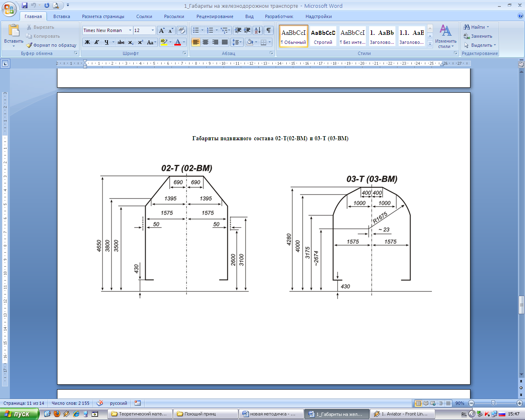This screenshot has height=420, width=525.
Task: Toggle bold (Ж) formatting
Action: point(87,42)
